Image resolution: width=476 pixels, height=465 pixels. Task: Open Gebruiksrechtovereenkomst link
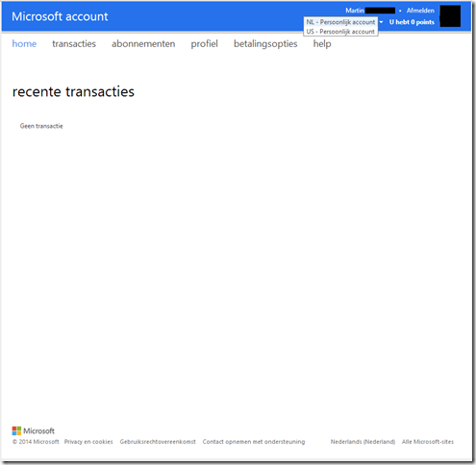coord(158,442)
